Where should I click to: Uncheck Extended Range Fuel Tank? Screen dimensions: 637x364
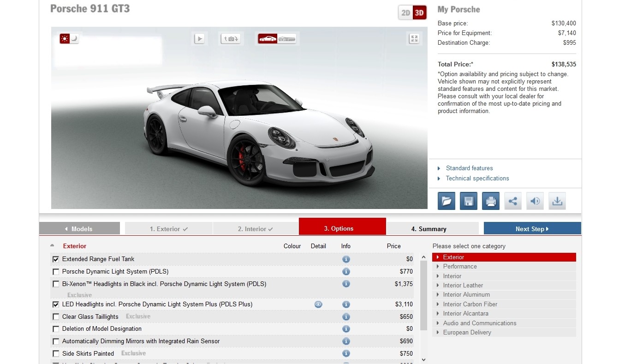[56, 259]
